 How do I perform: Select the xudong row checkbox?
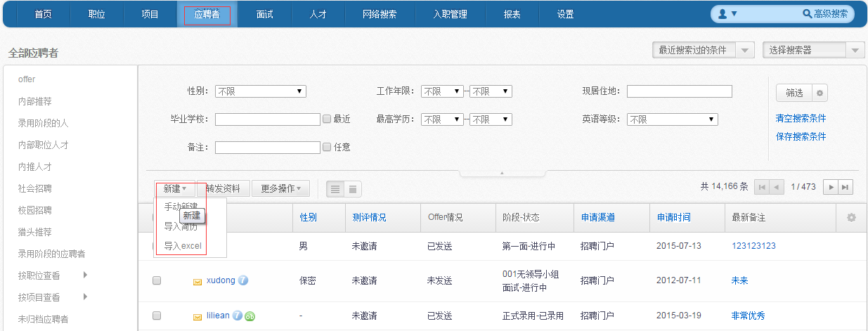pos(157,280)
